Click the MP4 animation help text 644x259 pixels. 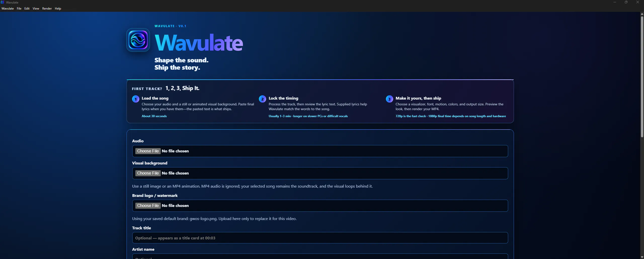252,186
